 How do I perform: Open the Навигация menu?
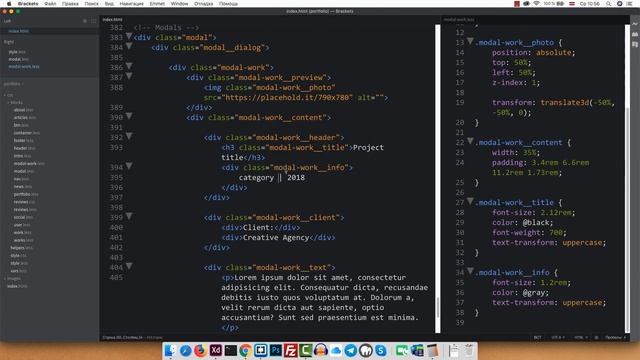coord(131,4)
